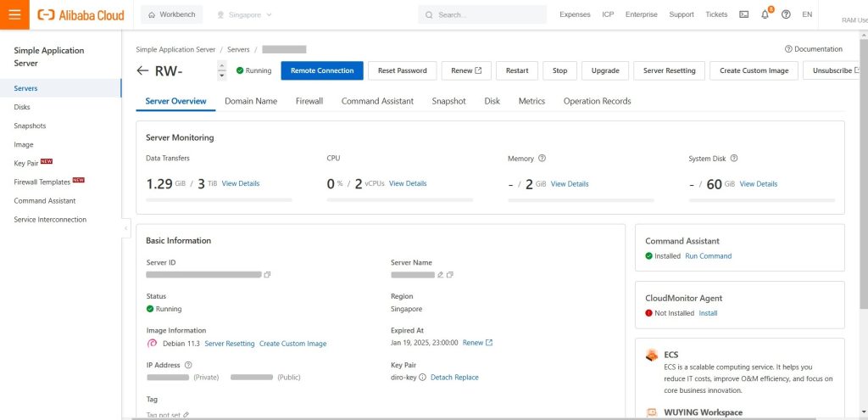The height and width of the screenshot is (420, 868).
Task: Click Servers breadcrumb link
Action: [238, 49]
